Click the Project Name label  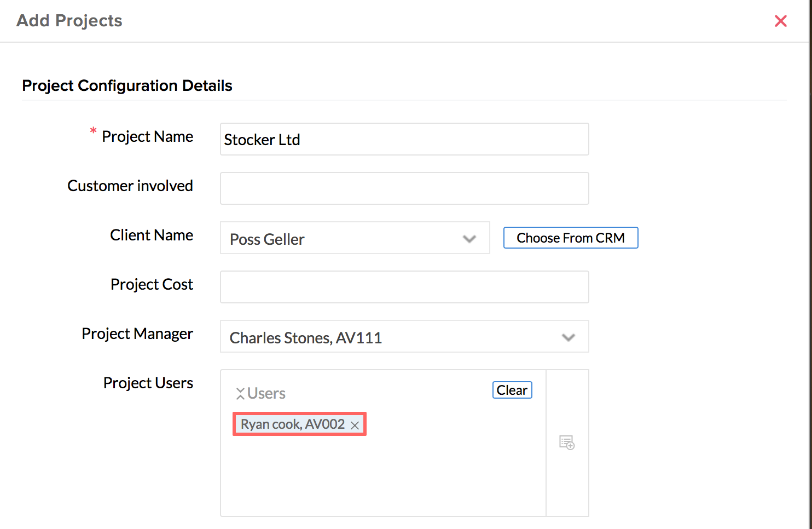pos(147,136)
